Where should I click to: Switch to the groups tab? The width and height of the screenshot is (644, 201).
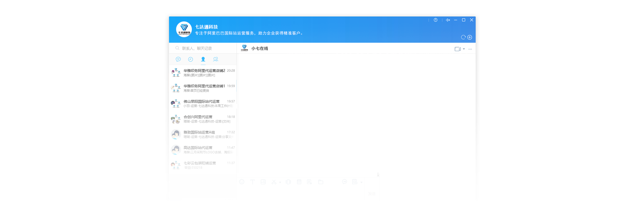216,59
